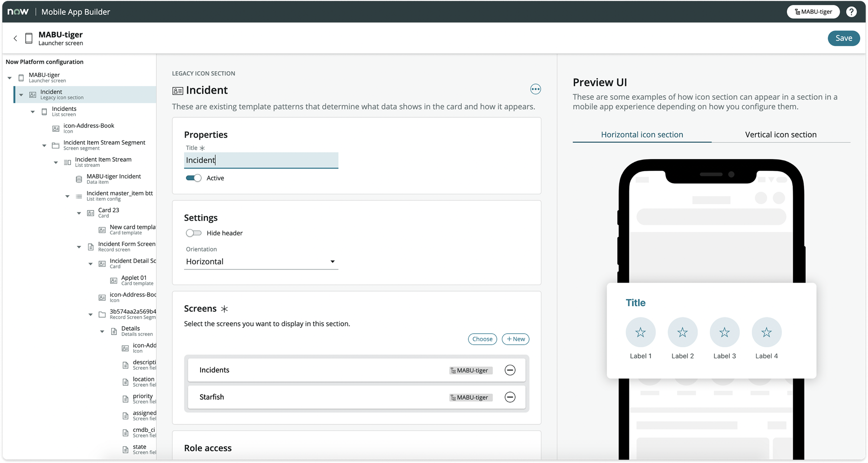Image resolution: width=868 pixels, height=463 pixels.
Task: Switch to Horizontal icon section tab
Action: [642, 134]
